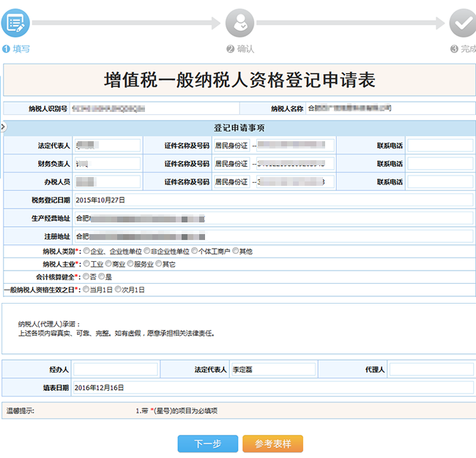Click the 财务负责人 联系电话 field
476x458 pixels.
tap(439, 163)
